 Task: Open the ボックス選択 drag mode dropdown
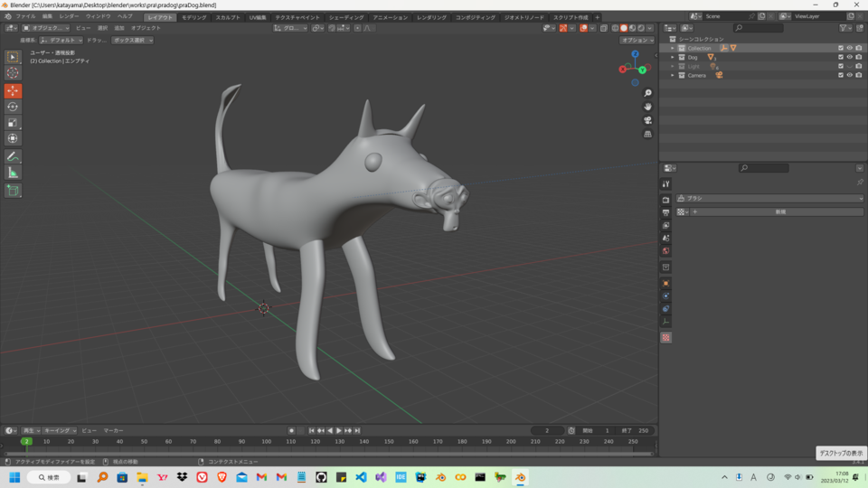point(133,40)
